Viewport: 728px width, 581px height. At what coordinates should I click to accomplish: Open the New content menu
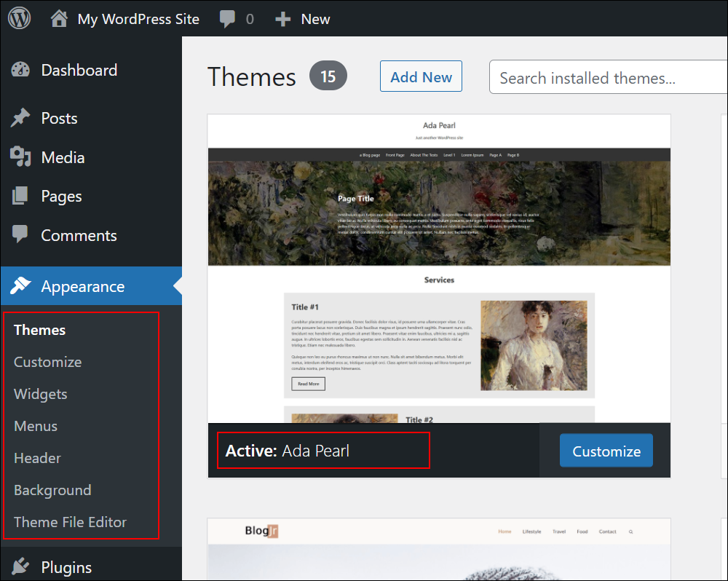pos(315,19)
